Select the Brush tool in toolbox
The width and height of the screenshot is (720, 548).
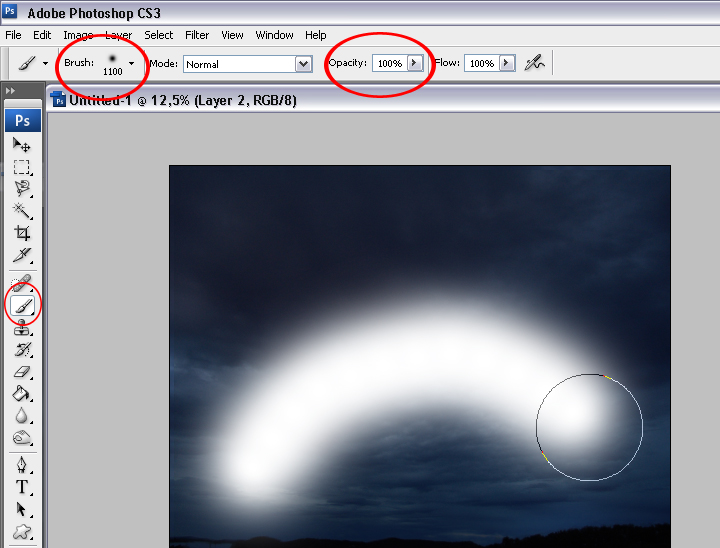(x=21, y=305)
